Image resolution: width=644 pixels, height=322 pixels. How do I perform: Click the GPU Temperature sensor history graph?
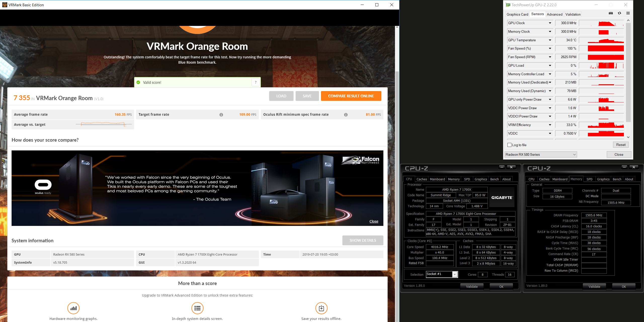pyautogui.click(x=601, y=40)
